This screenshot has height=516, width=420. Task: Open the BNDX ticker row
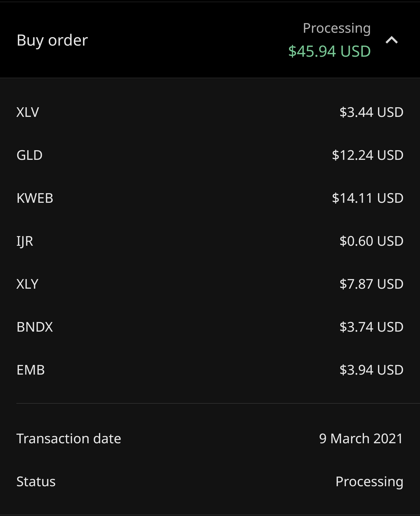[210, 327]
